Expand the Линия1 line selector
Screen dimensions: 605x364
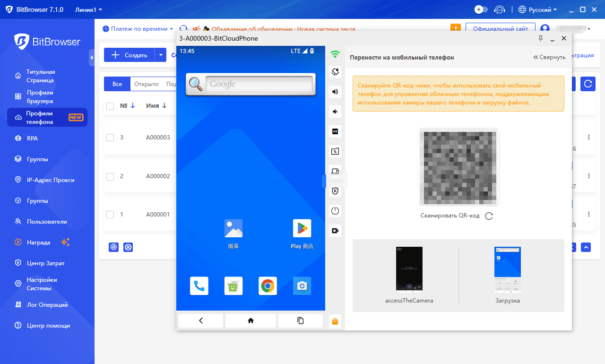click(x=88, y=9)
